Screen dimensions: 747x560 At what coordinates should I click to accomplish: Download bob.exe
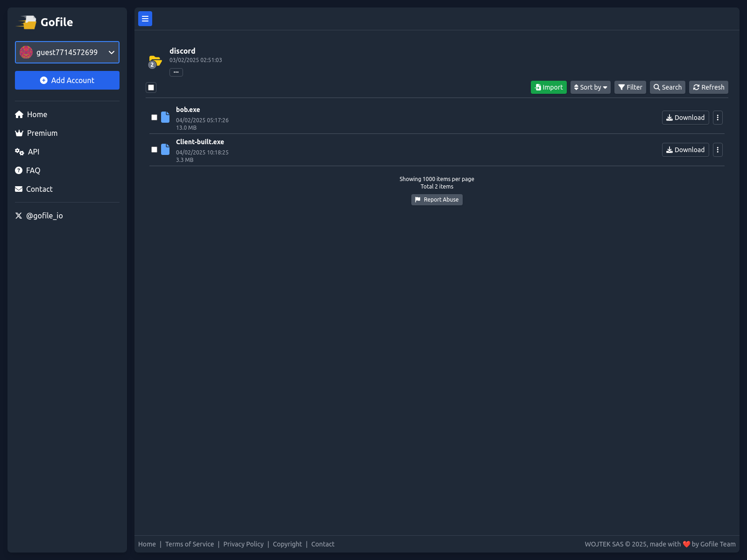(685, 118)
